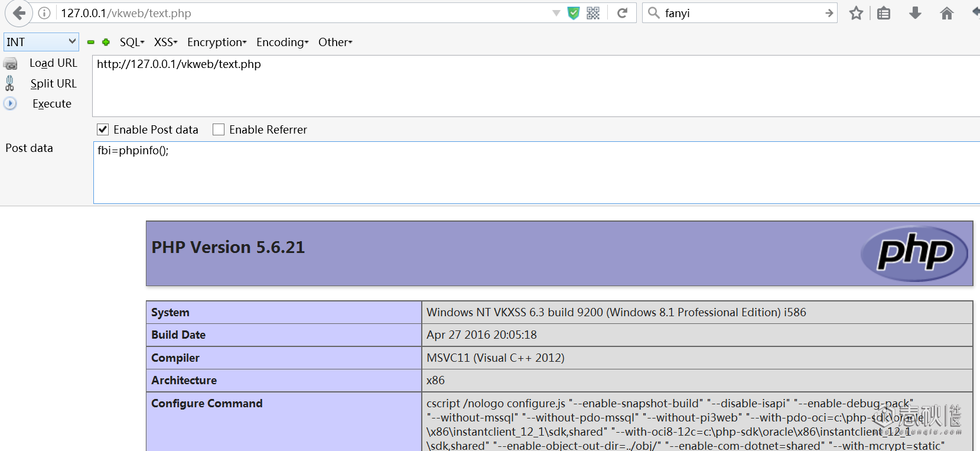Select the Windows NT VKXSS system value

[x=616, y=312]
